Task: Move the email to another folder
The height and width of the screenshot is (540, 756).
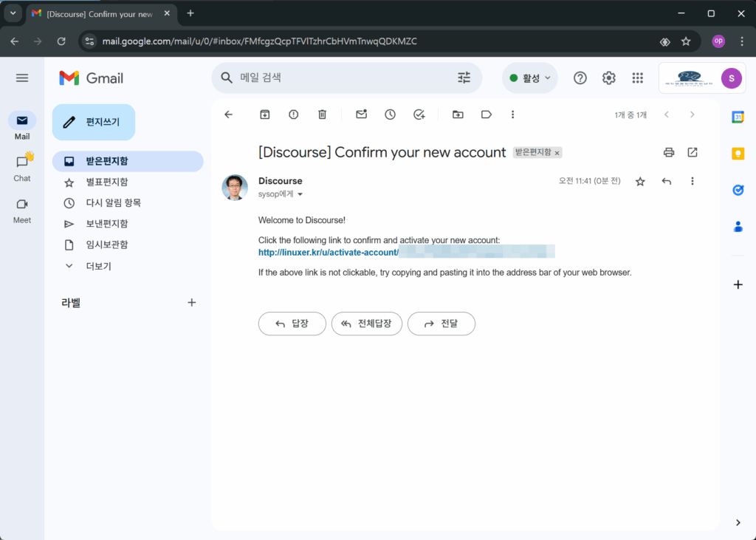Action: 458,115
